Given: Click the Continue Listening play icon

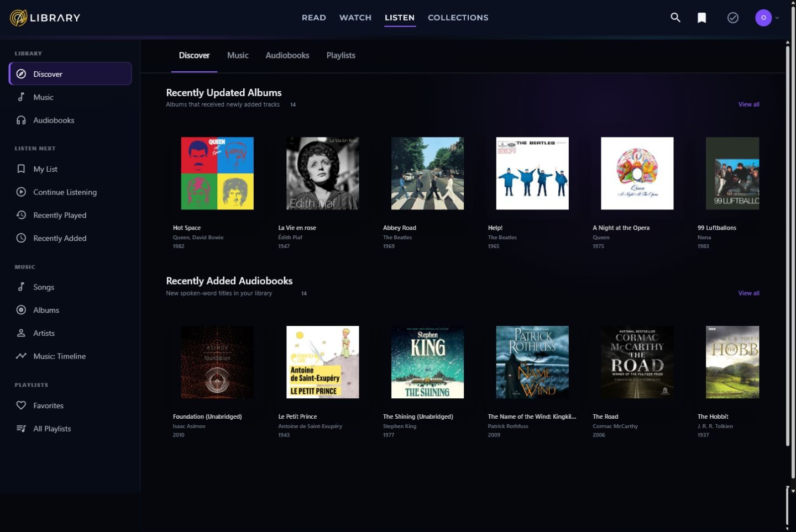Looking at the screenshot, I should point(21,192).
